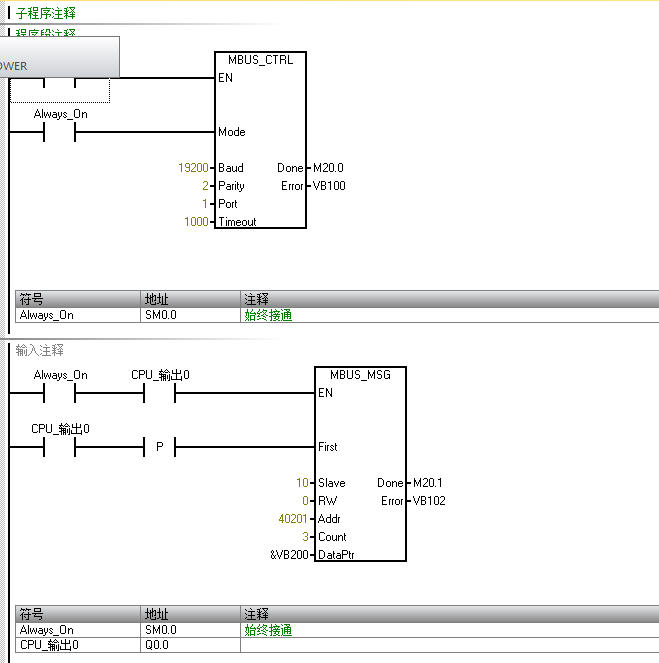Screen dimensions: 659x663
Task: Click the 地址 column header in the lower table
Action: pos(157,614)
